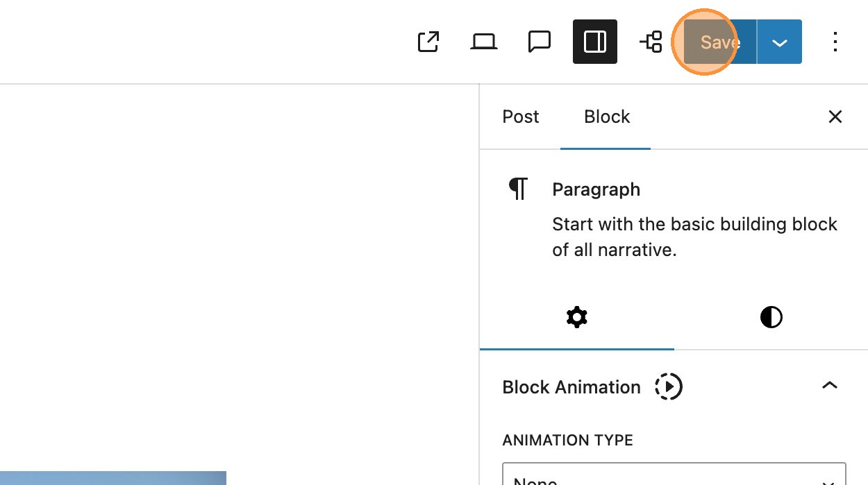Click the hierarchy tree icon beside Save

pos(651,42)
